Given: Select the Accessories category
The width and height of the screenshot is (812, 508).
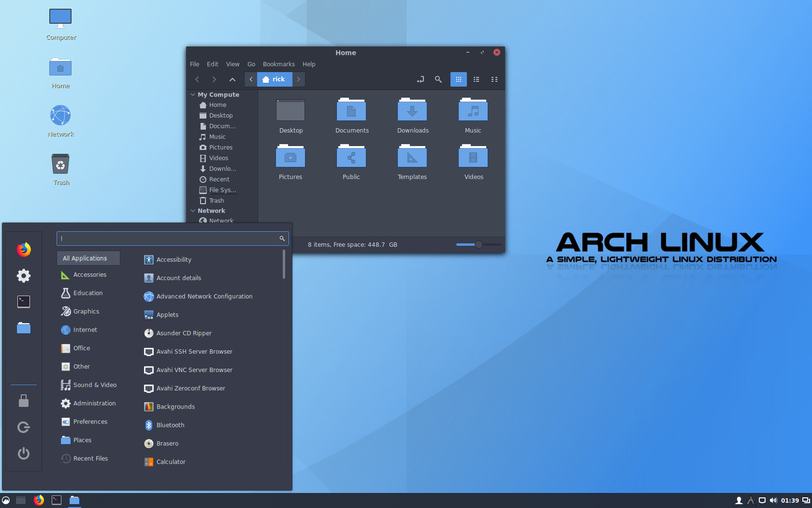Looking at the screenshot, I should pyautogui.click(x=88, y=275).
